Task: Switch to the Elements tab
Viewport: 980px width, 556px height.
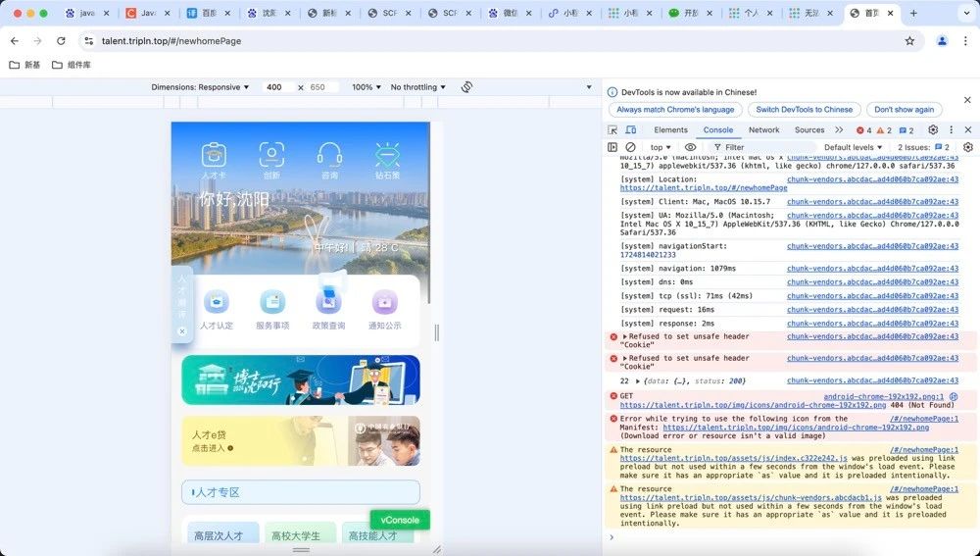Action: tap(670, 130)
